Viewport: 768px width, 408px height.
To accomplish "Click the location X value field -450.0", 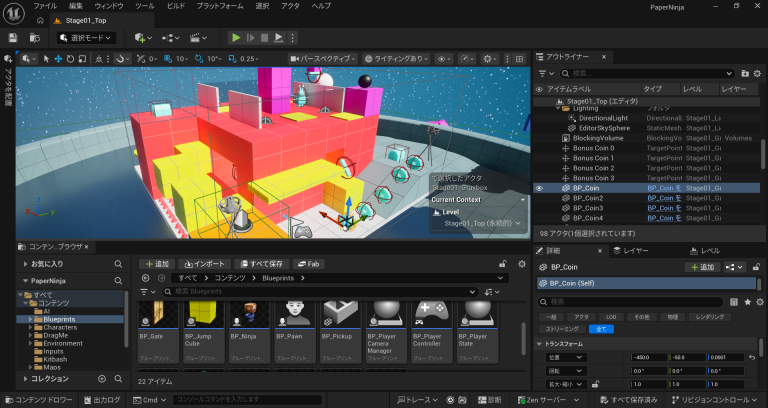I will click(648, 358).
